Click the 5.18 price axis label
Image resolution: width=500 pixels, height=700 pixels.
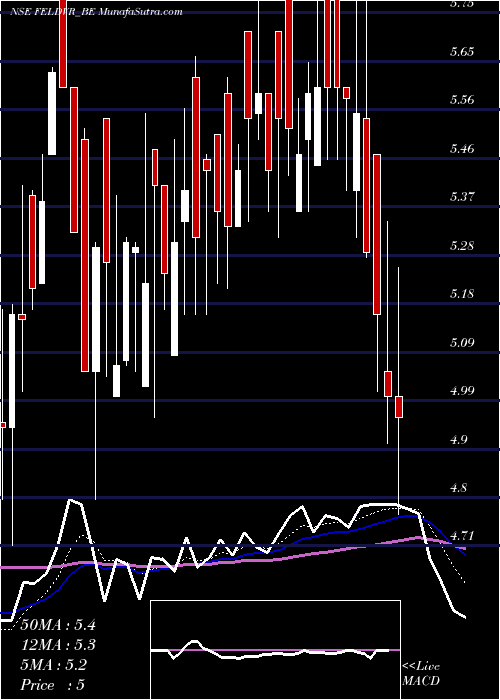pyautogui.click(x=462, y=294)
